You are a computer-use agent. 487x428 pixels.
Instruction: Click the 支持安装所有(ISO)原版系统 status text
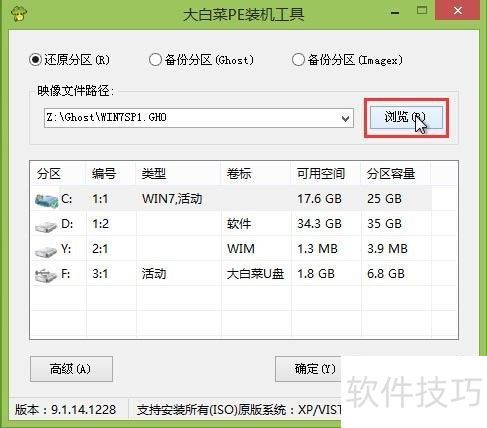[239, 410]
